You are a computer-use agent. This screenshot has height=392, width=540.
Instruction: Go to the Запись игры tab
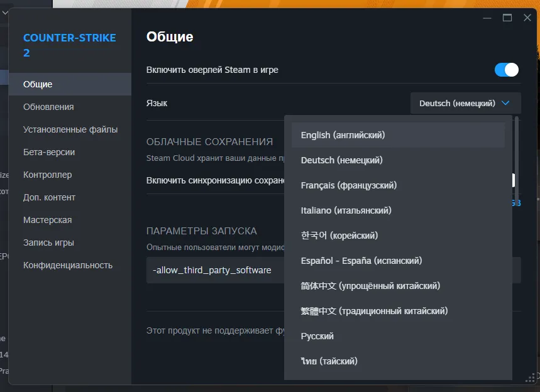coord(70,242)
